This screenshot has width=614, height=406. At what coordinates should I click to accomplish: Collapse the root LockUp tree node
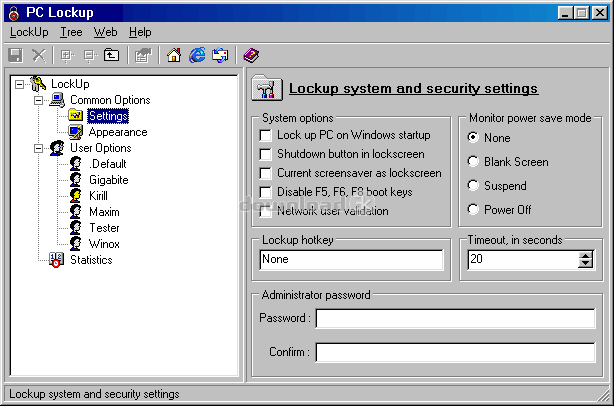[20, 84]
